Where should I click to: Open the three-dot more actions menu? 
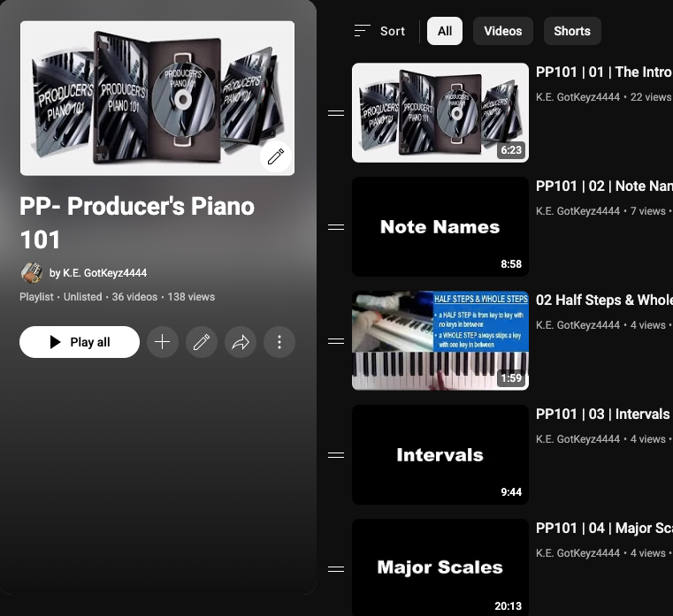[x=279, y=342]
